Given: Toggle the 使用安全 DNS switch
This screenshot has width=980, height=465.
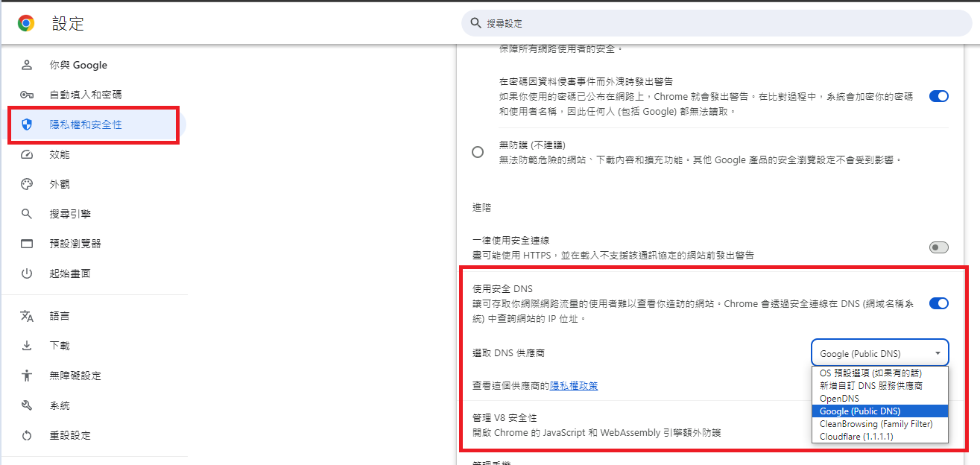Looking at the screenshot, I should coord(938,303).
